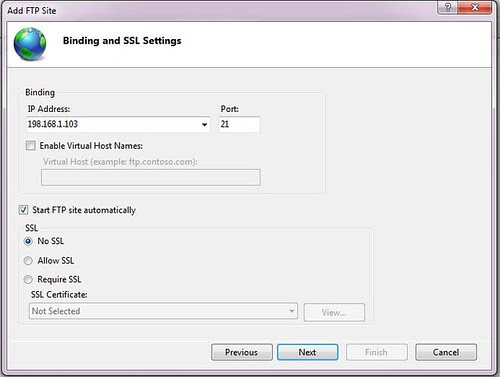Close the Add FTP Site dialog
The image size is (500, 377).
tap(475, 7)
